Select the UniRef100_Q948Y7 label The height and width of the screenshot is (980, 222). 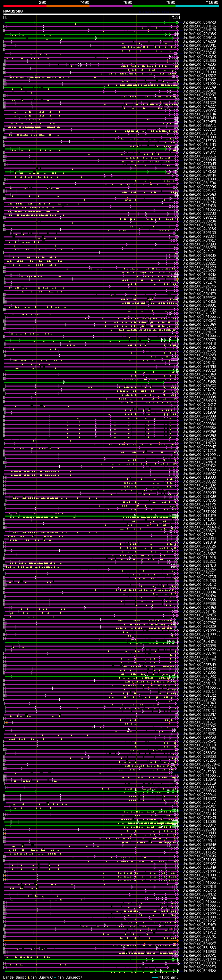point(199,153)
